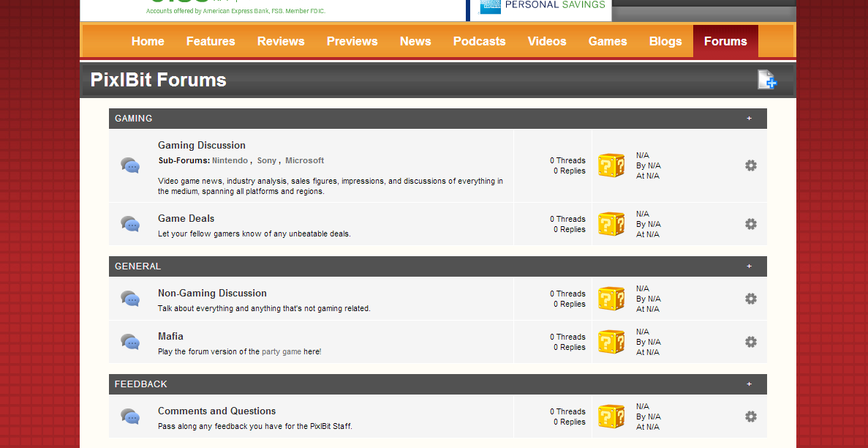Click '0 Replies' in Game Deals row
This screenshot has width=868, height=448.
570,229
